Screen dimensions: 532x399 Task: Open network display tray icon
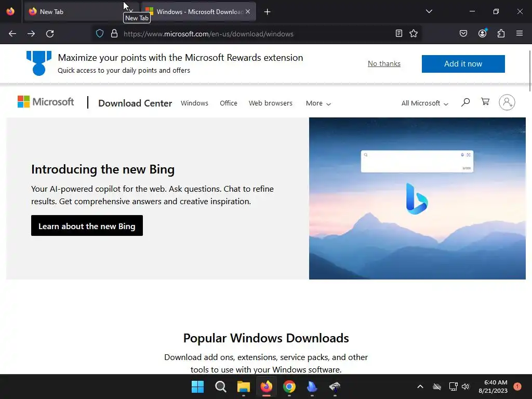pos(453,387)
